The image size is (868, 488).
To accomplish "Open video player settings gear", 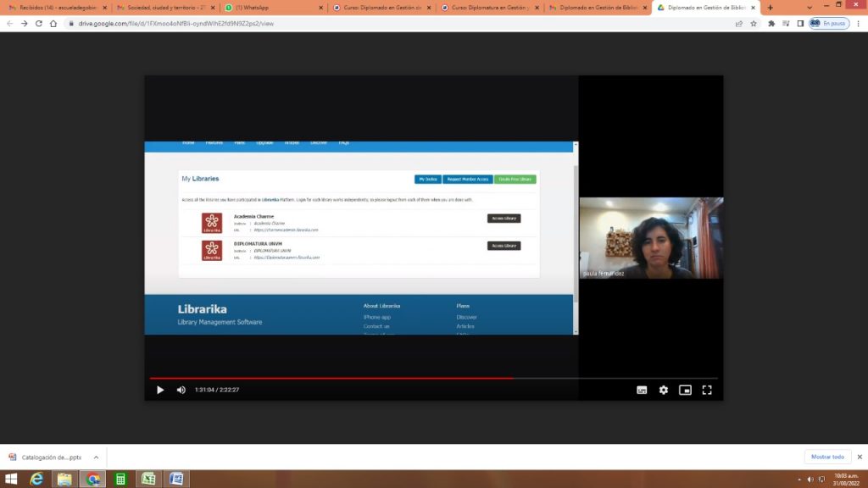I will pyautogui.click(x=664, y=390).
